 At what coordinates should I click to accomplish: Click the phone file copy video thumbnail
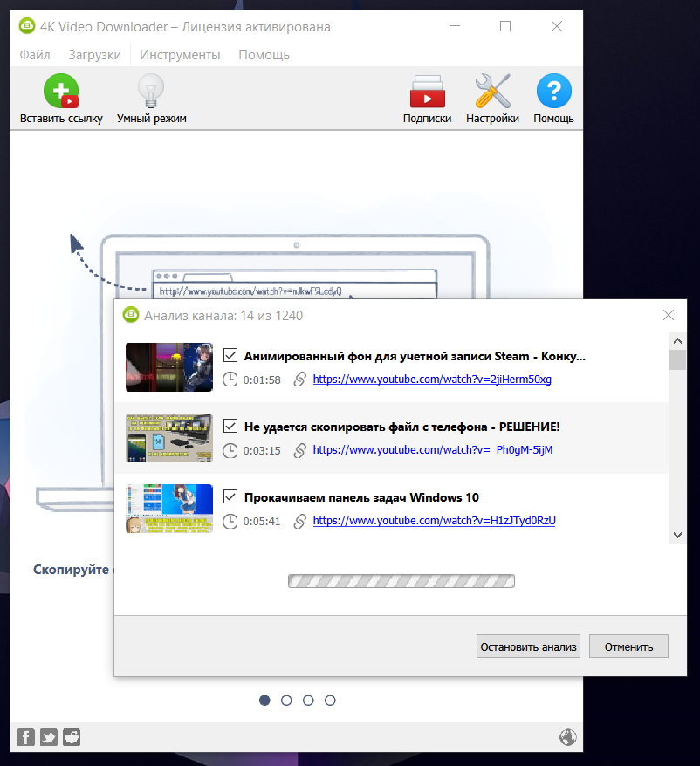[169, 438]
